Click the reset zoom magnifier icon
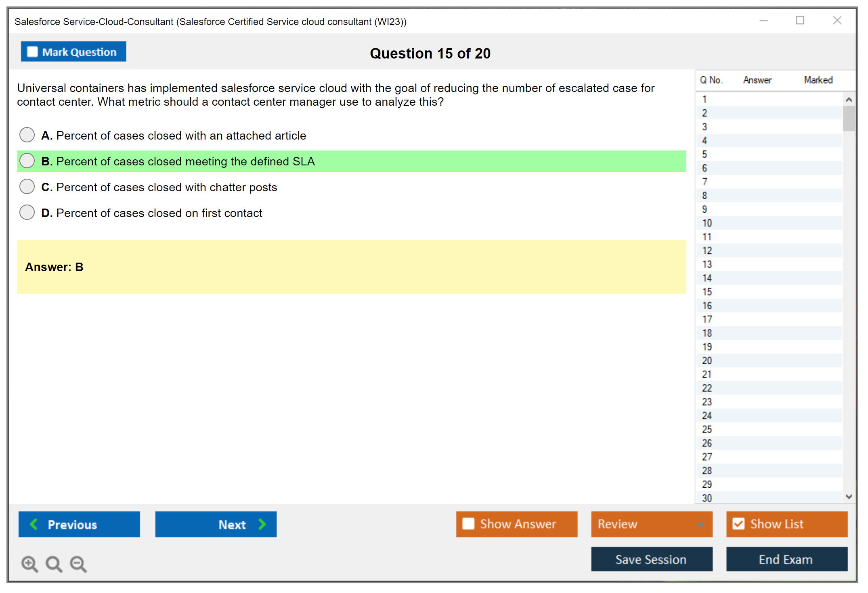The image size is (868, 593). click(54, 564)
